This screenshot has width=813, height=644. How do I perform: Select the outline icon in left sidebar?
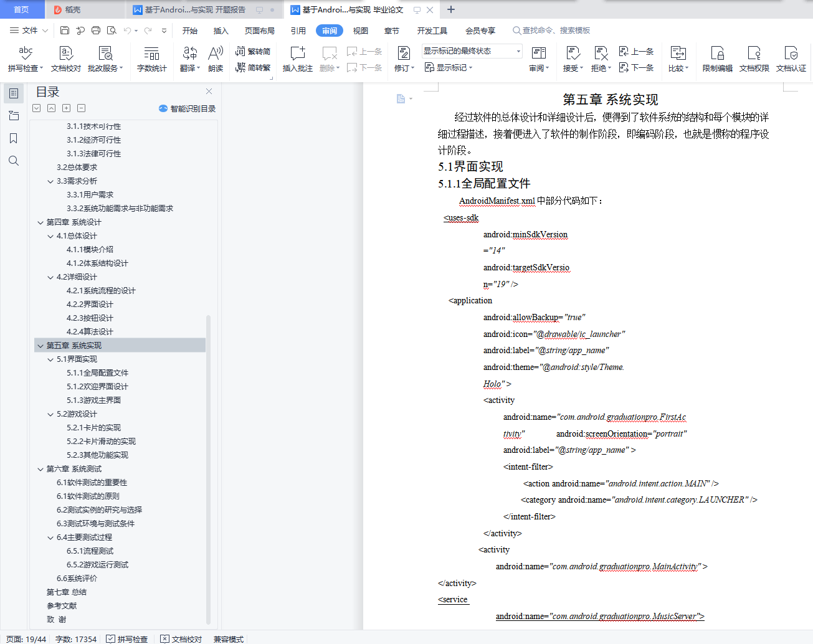click(x=14, y=93)
